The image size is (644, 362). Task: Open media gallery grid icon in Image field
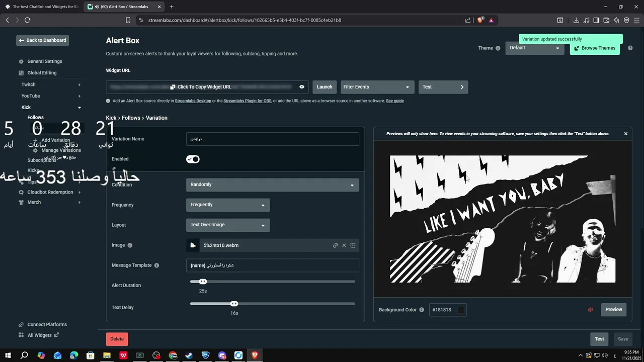click(x=353, y=245)
